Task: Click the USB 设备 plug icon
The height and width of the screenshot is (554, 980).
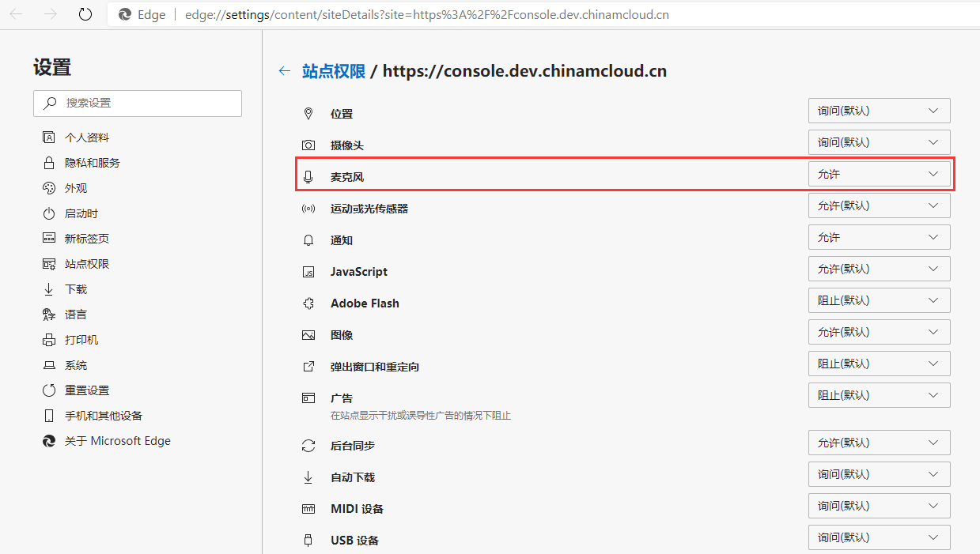Action: click(308, 541)
